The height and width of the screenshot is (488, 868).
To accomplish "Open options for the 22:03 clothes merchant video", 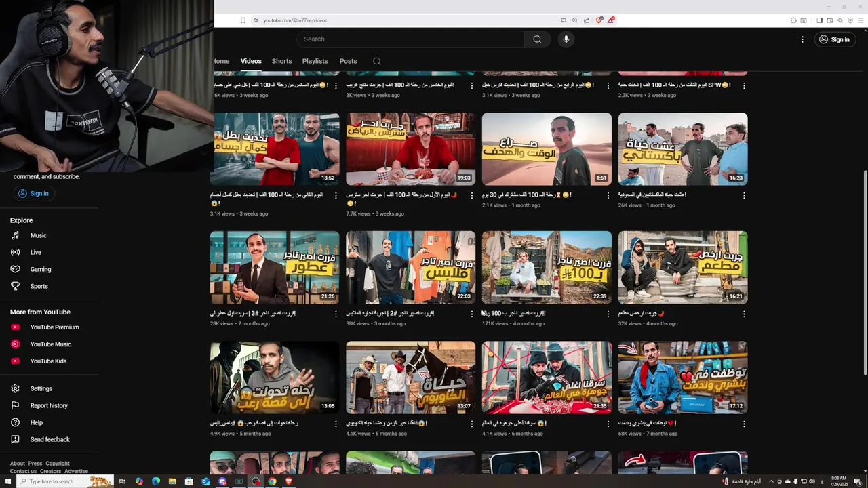I will 472,314.
